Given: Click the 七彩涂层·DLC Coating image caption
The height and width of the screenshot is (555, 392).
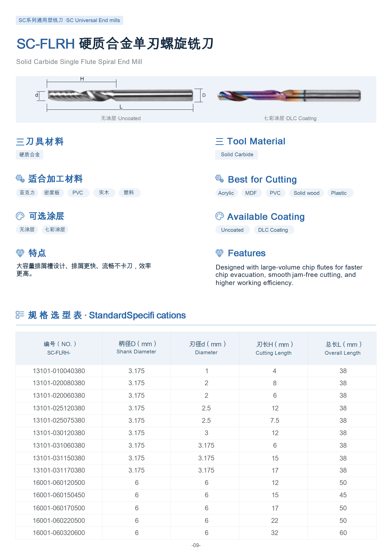Looking at the screenshot, I should point(290,118).
